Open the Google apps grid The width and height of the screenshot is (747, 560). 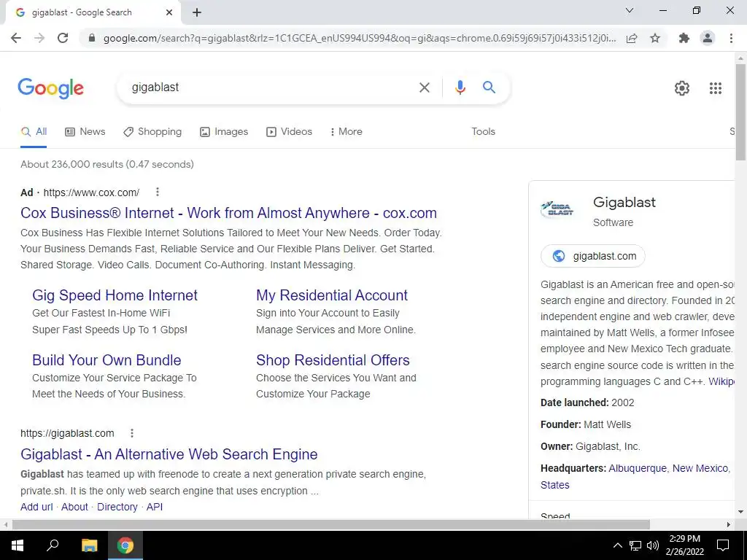click(716, 88)
